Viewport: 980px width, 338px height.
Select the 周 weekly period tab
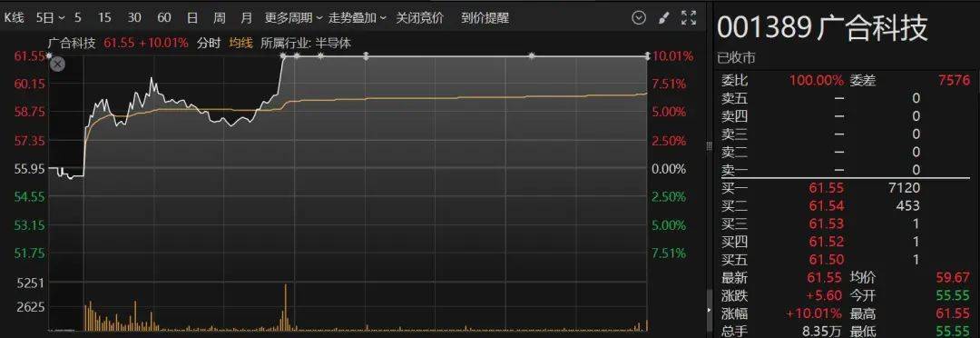[x=220, y=17]
